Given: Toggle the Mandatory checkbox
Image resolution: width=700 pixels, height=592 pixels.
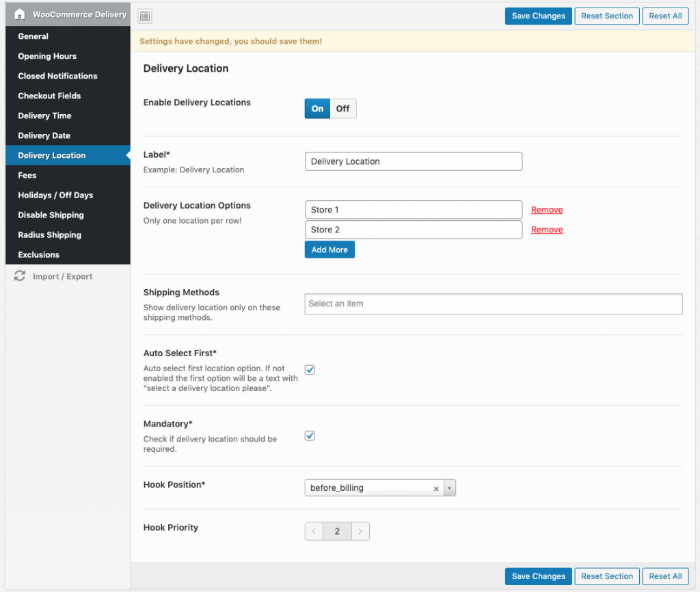Looking at the screenshot, I should point(310,435).
